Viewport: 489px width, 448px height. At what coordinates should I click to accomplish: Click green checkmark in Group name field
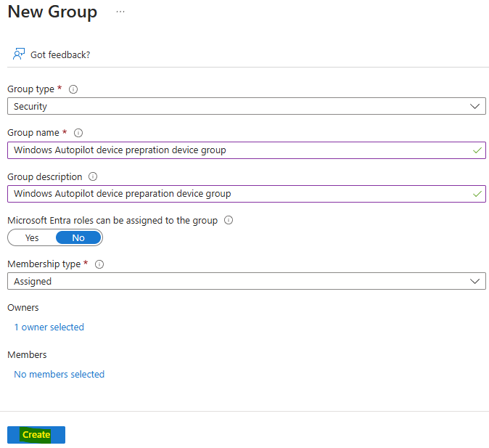[x=477, y=150]
